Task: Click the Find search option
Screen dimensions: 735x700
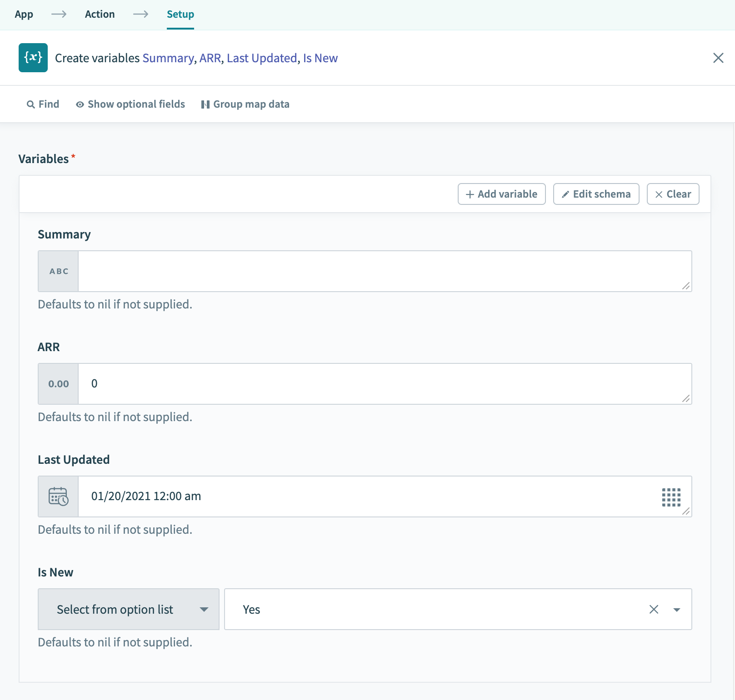Action: coord(43,104)
